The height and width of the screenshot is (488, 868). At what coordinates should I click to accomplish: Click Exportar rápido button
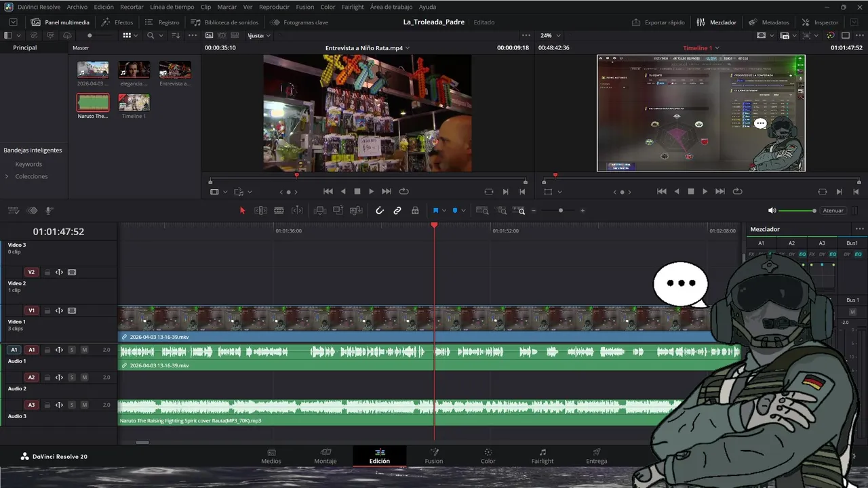(658, 22)
